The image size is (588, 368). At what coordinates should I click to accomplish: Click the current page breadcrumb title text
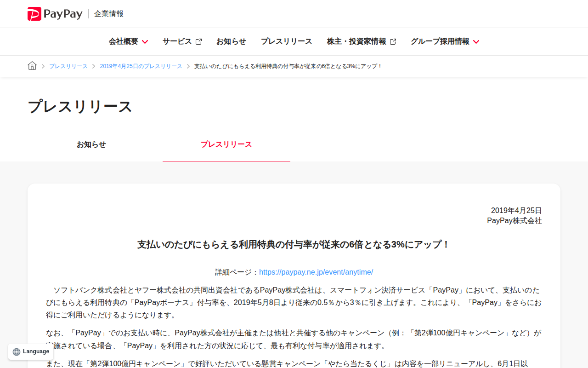pyautogui.click(x=288, y=66)
